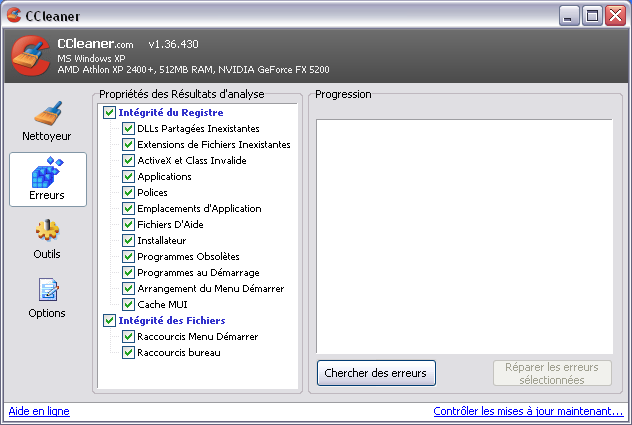Viewport: 632px width, 425px height.
Task: Toggle Emplacements d'Application checkbox
Action: (x=128, y=208)
